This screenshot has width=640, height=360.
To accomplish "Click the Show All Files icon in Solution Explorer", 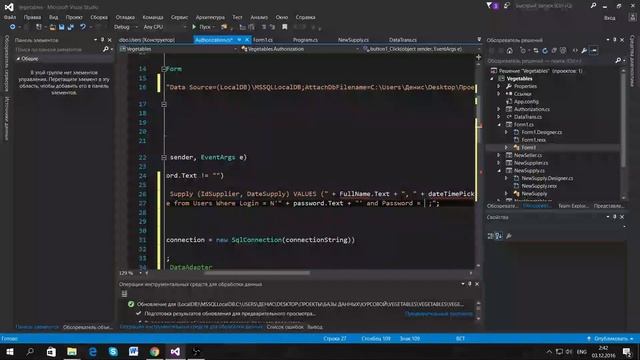I will pyautogui.click(x=563, y=51).
